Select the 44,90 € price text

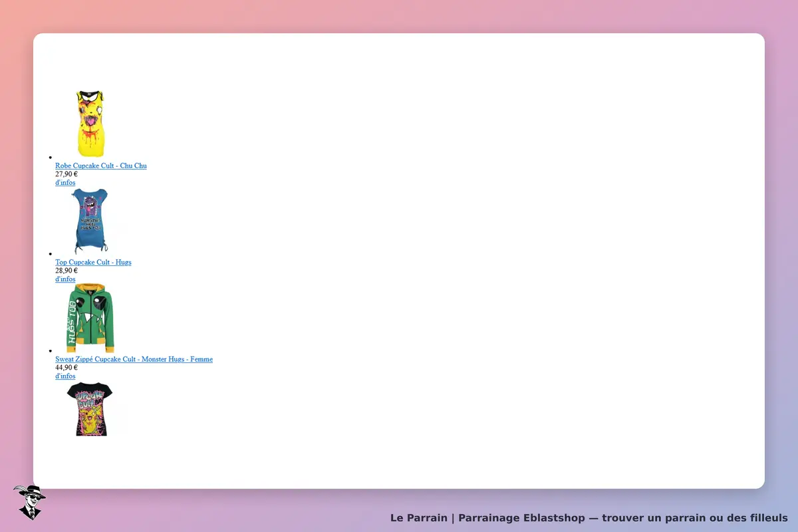point(66,368)
